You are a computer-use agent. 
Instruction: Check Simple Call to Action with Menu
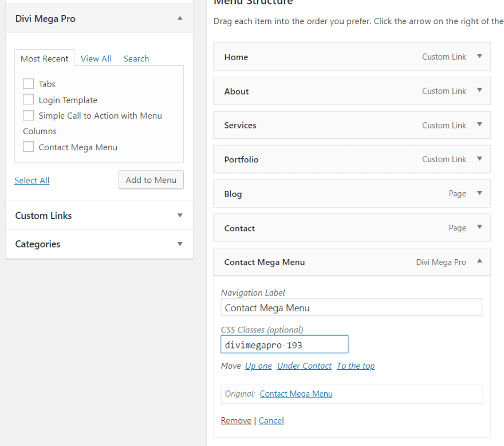28,115
